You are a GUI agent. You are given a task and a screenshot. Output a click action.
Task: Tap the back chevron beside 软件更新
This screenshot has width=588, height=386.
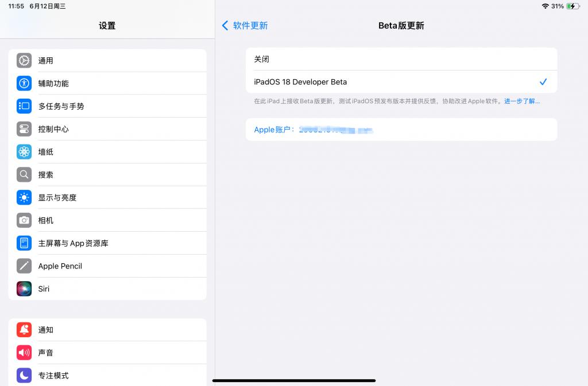coord(225,25)
